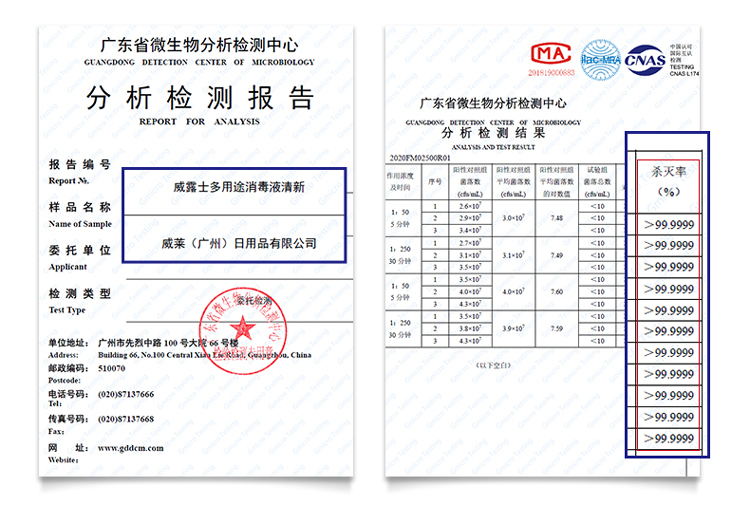Click the CNAS accreditation logo
Screen dimensions: 750x524
[645, 60]
